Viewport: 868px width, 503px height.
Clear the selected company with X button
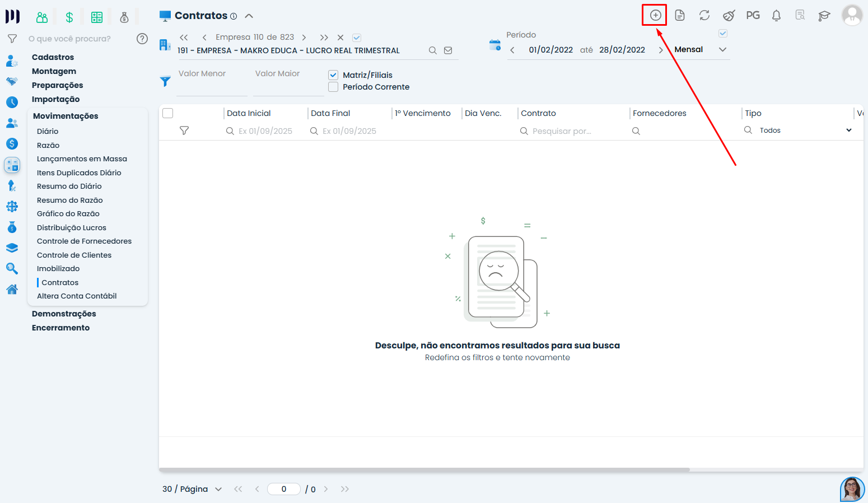tap(340, 38)
